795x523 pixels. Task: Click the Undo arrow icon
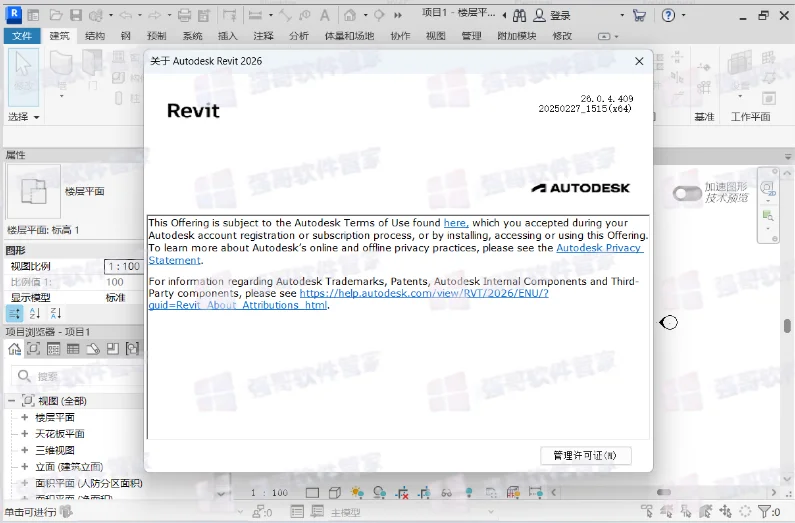click(125, 16)
